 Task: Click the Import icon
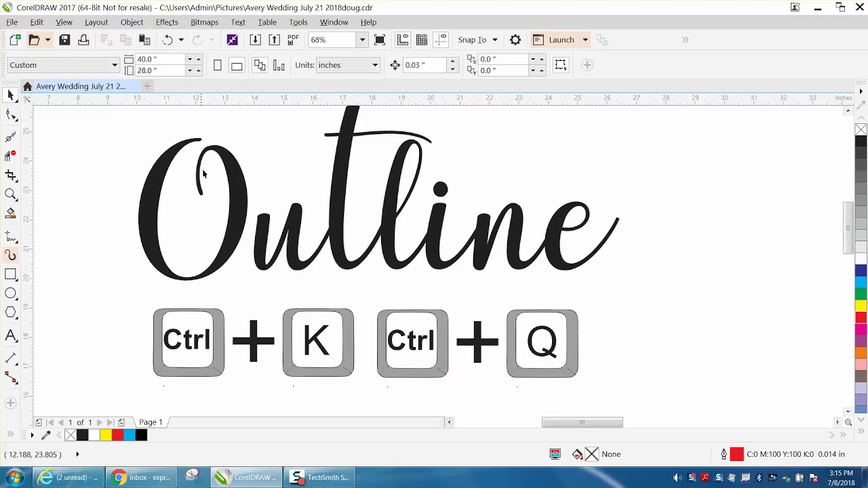tap(255, 40)
